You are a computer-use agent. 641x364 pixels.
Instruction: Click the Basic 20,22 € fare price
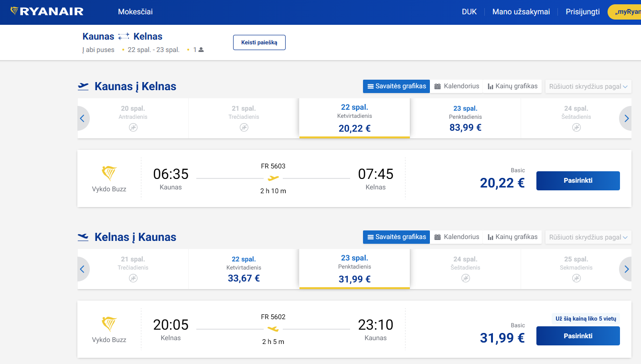(x=502, y=183)
